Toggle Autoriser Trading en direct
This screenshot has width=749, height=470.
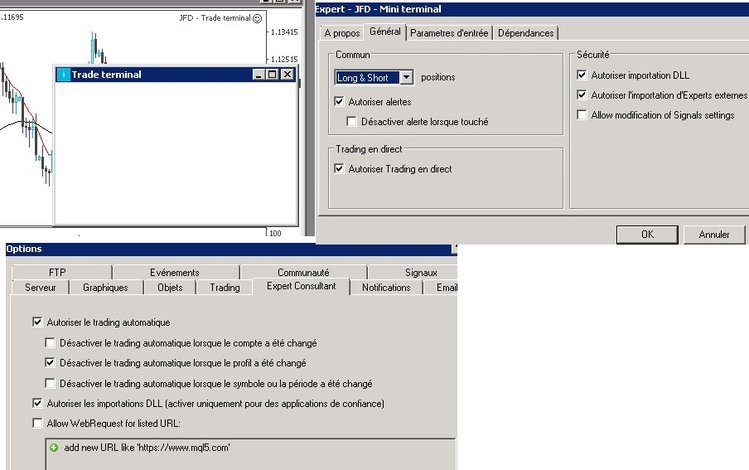pyautogui.click(x=339, y=169)
